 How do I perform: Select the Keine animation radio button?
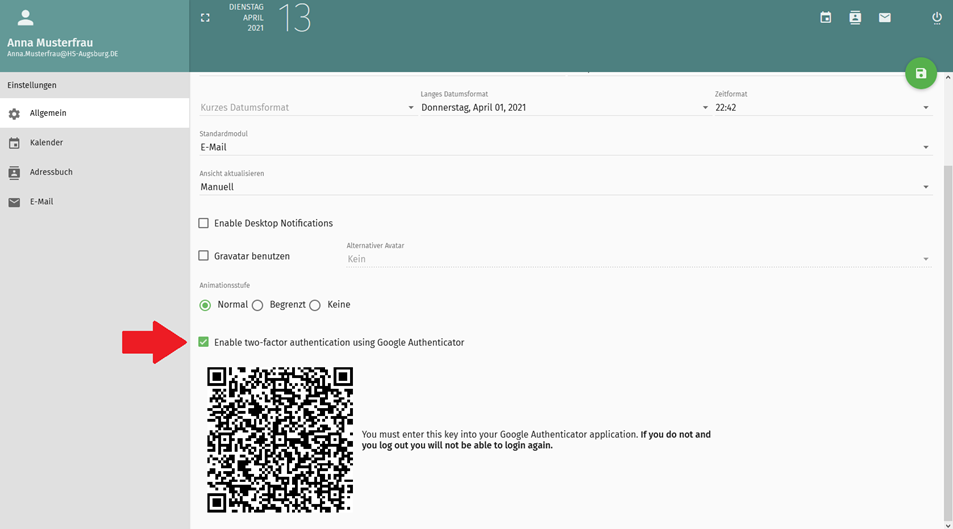tap(315, 305)
